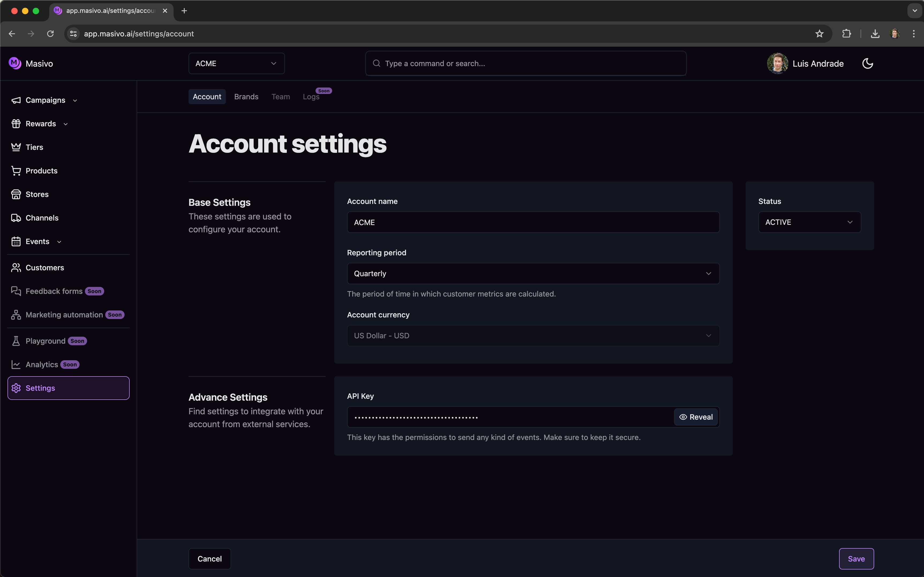This screenshot has height=577, width=924.
Task: Bookmark page with the star icon
Action: tap(819, 33)
